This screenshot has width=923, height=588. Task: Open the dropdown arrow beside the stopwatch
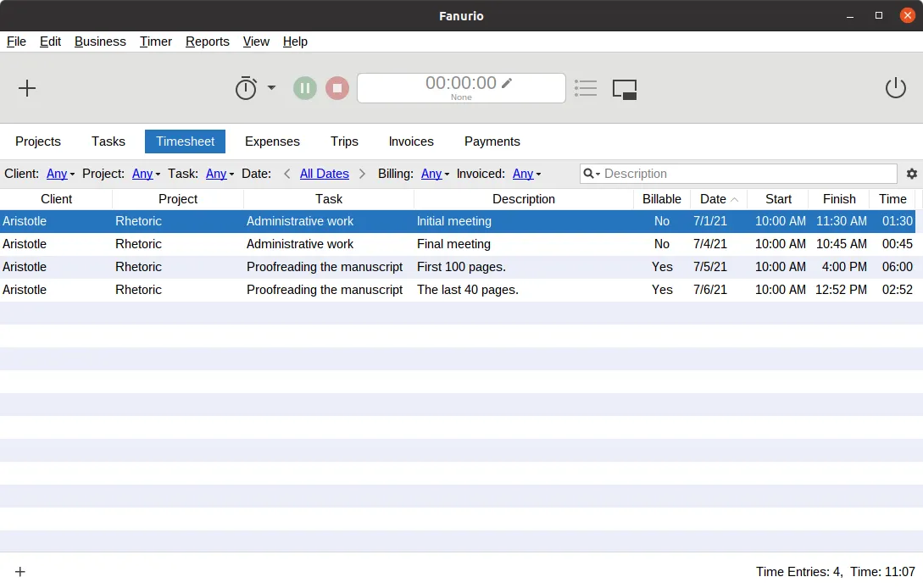click(x=271, y=88)
